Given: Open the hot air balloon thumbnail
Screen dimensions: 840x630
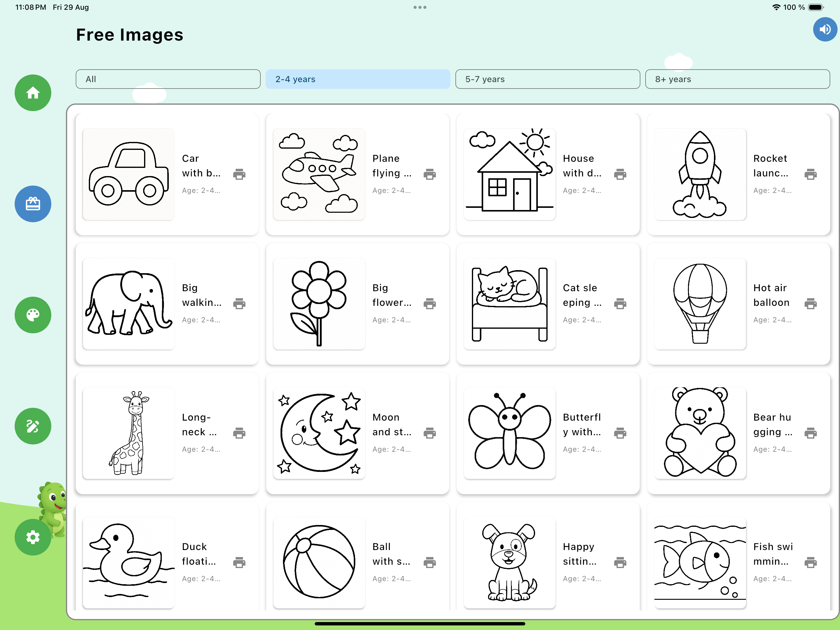Looking at the screenshot, I should click(700, 304).
